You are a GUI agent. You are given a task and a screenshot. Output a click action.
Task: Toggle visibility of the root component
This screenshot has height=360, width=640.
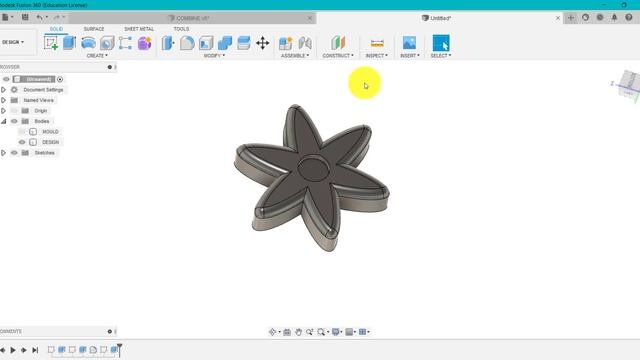[x=6, y=79]
